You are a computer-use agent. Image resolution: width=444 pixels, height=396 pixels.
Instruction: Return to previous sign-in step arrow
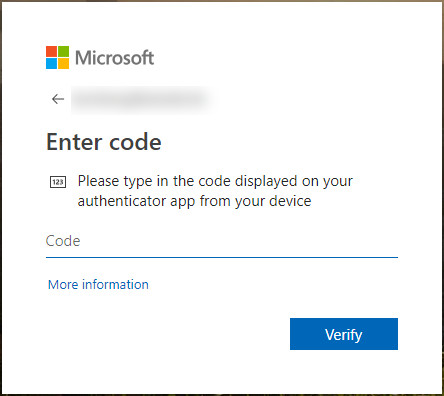[x=58, y=99]
